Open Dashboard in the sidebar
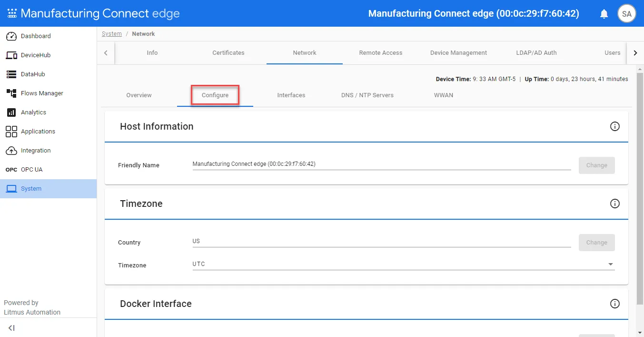 click(48, 36)
